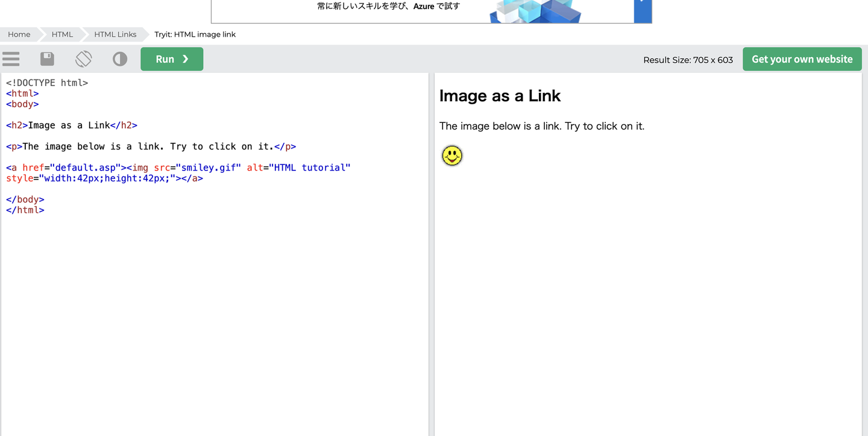Viewport: 868px width, 436px height.
Task: Click the href="default.asp" code line
Action: pos(178,167)
